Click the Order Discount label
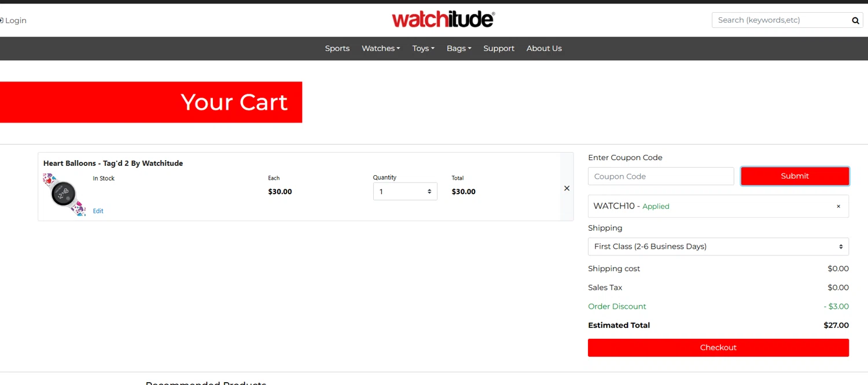 click(x=617, y=306)
